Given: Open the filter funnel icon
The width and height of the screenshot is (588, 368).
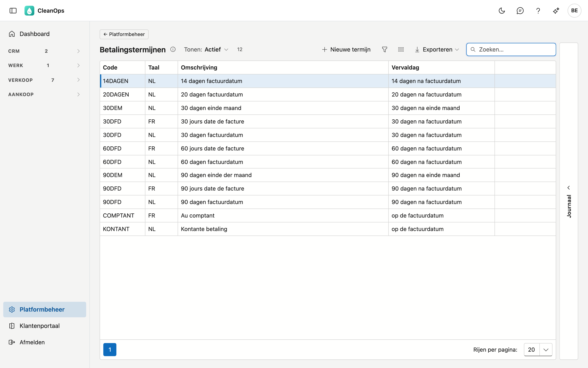Looking at the screenshot, I should point(384,49).
